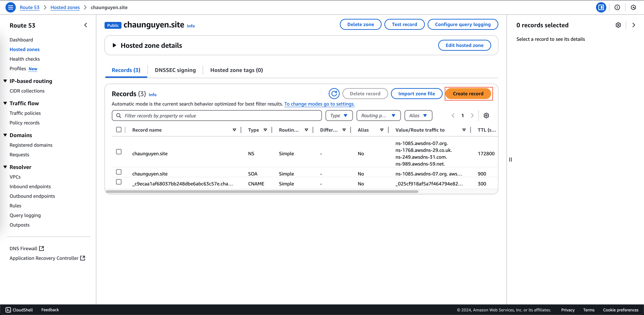
Task: Select the SOA record checkbox
Action: tap(119, 172)
